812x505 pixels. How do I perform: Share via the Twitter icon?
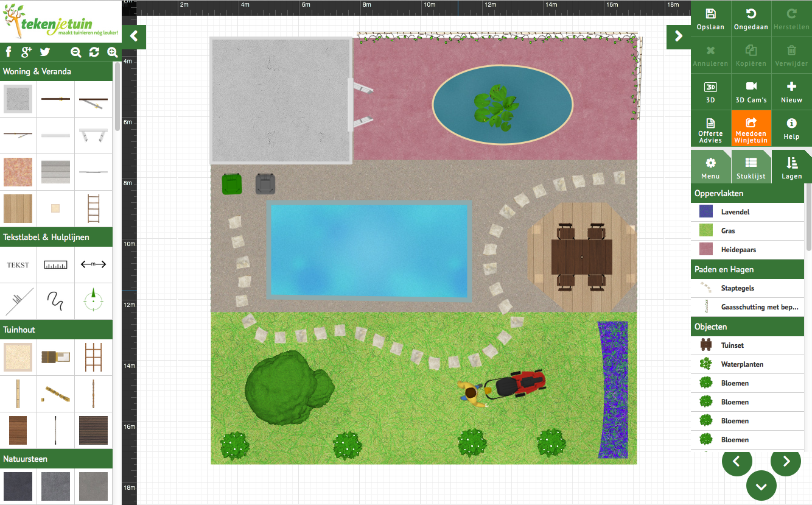pos(45,52)
